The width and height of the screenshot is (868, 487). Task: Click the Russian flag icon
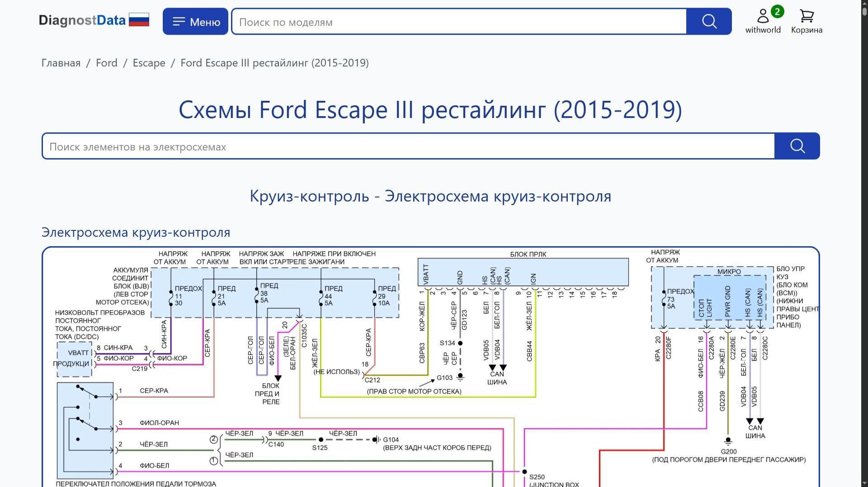click(x=139, y=20)
